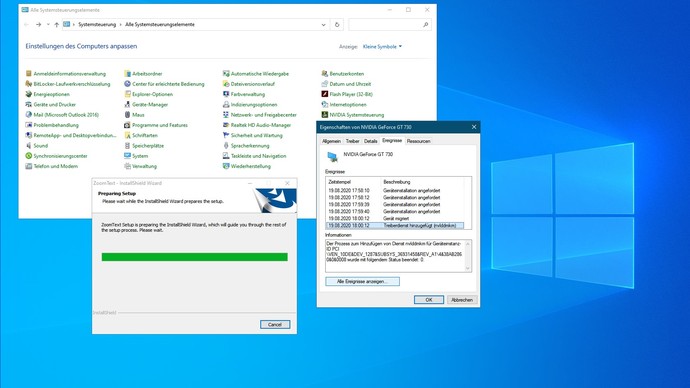This screenshot has height=388, width=690.
Task: Go up one folder level
Action: coord(56,25)
